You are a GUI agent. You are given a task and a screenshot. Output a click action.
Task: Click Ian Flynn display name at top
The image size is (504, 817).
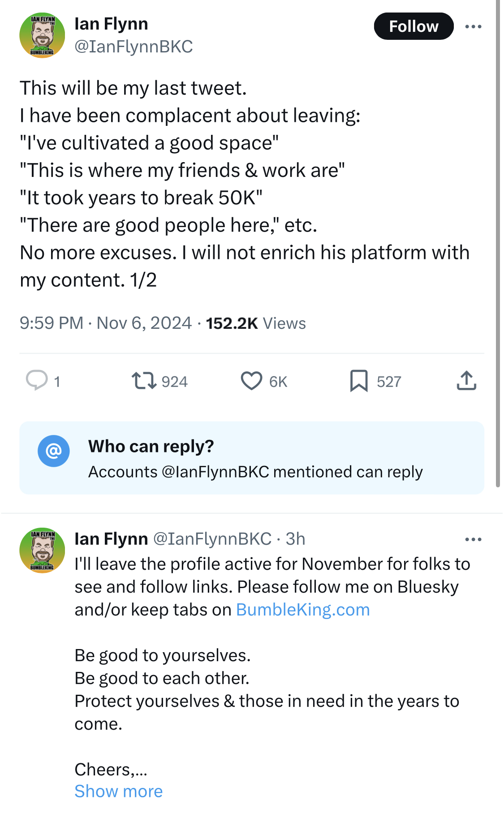point(111,24)
